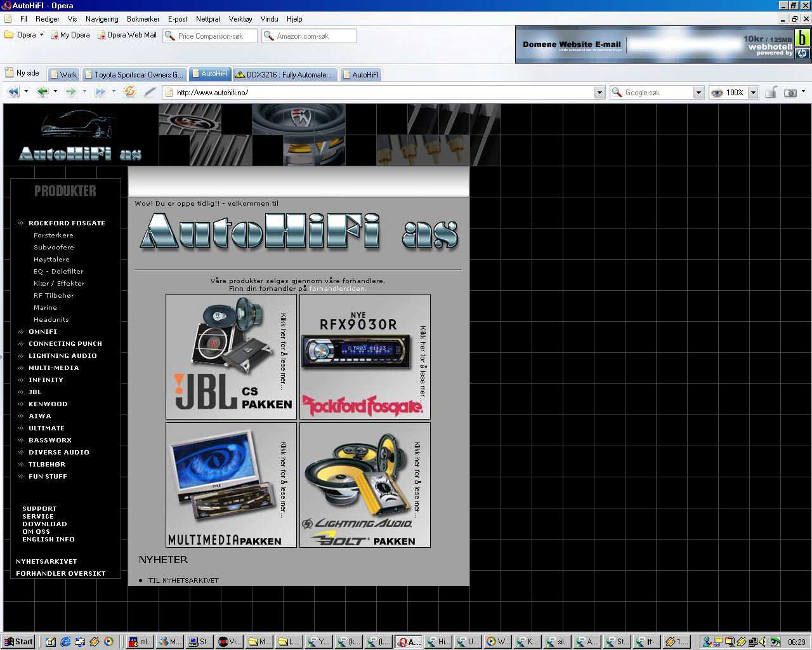
Task: Follow the forhandlersiden link
Action: click(x=337, y=289)
